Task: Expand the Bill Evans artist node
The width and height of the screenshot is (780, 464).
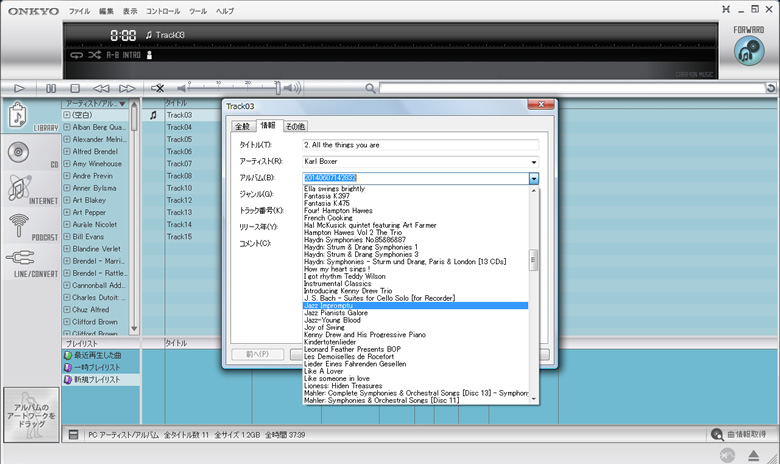Action: (x=67, y=237)
